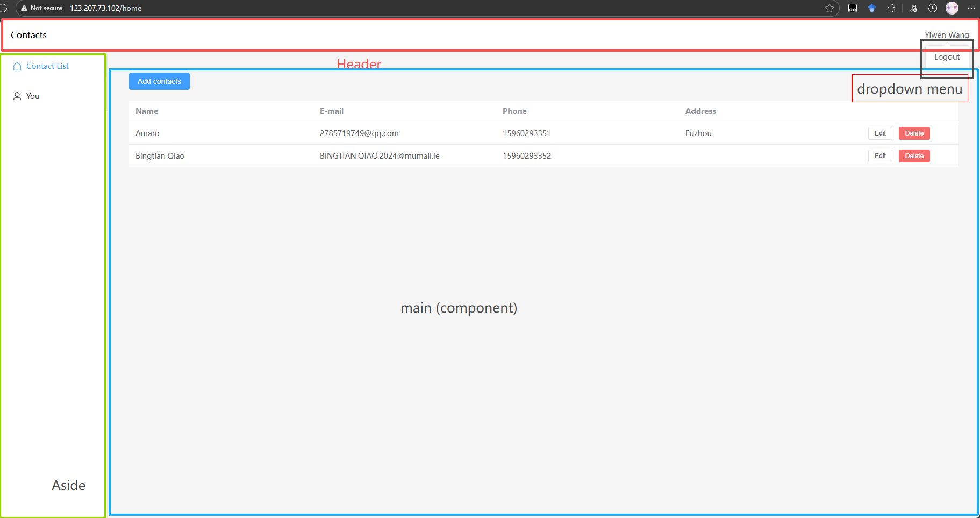
Task: Click the Add contacts button
Action: (159, 81)
